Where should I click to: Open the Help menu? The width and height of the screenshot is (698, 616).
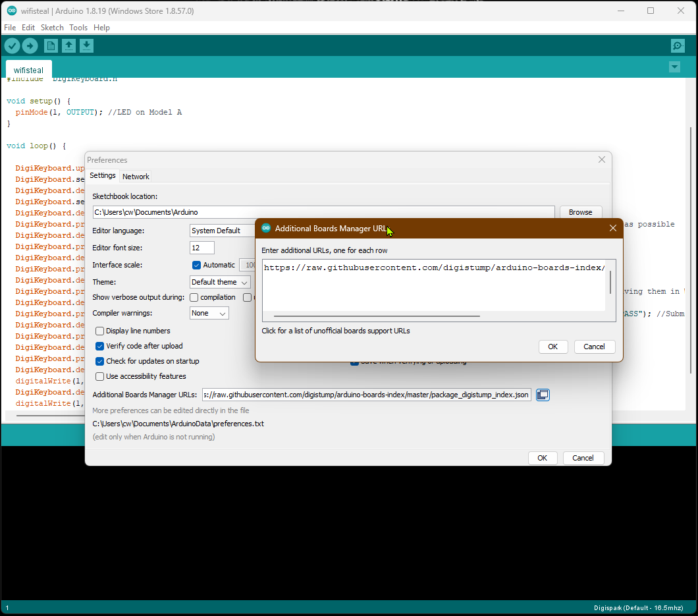point(101,28)
